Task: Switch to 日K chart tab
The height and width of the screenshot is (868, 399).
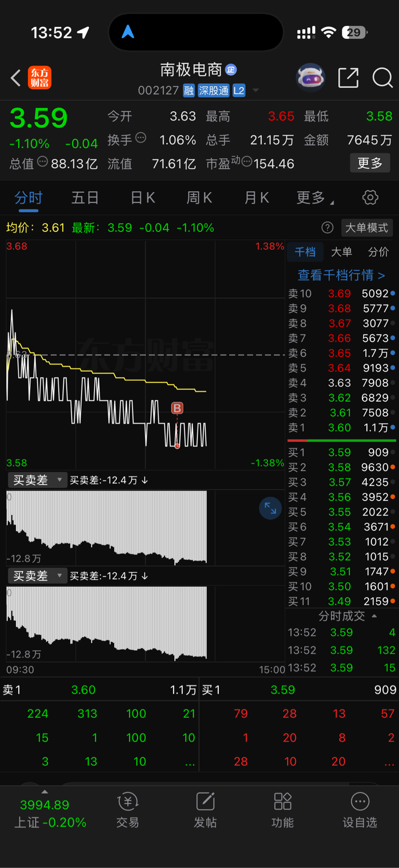Action: click(143, 198)
